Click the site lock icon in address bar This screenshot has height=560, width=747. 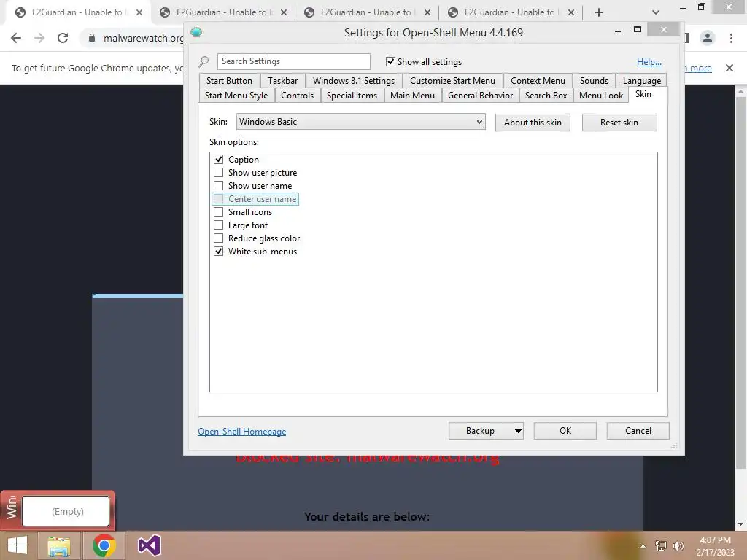[x=91, y=38]
